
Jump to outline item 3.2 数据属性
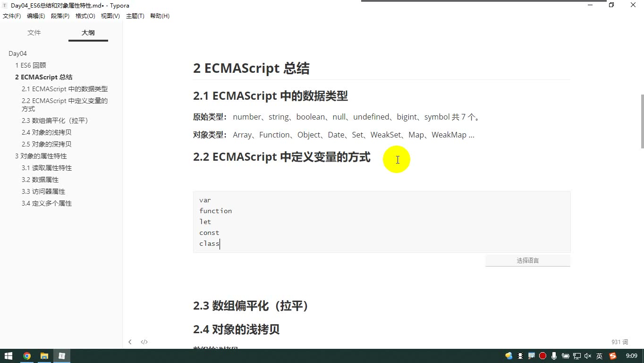click(40, 180)
